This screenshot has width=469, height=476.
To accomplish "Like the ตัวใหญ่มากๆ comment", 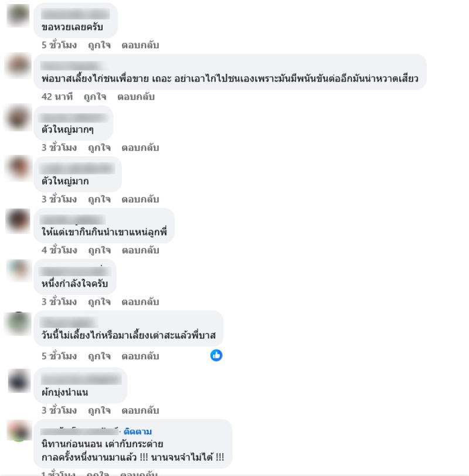I will [99, 148].
